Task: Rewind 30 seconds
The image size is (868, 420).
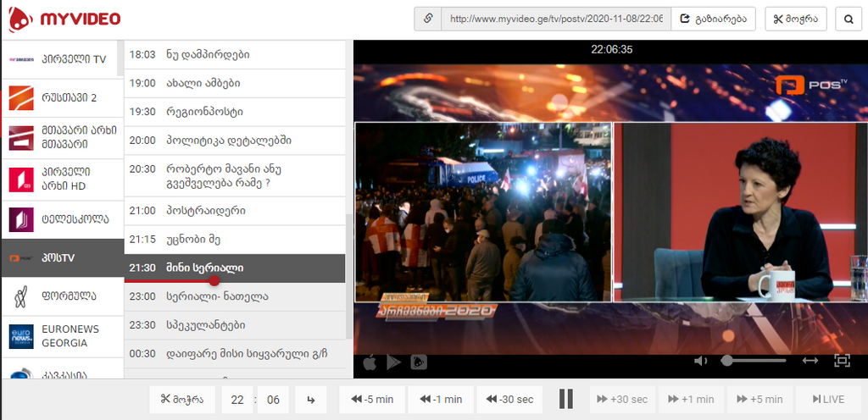Action: click(x=511, y=400)
